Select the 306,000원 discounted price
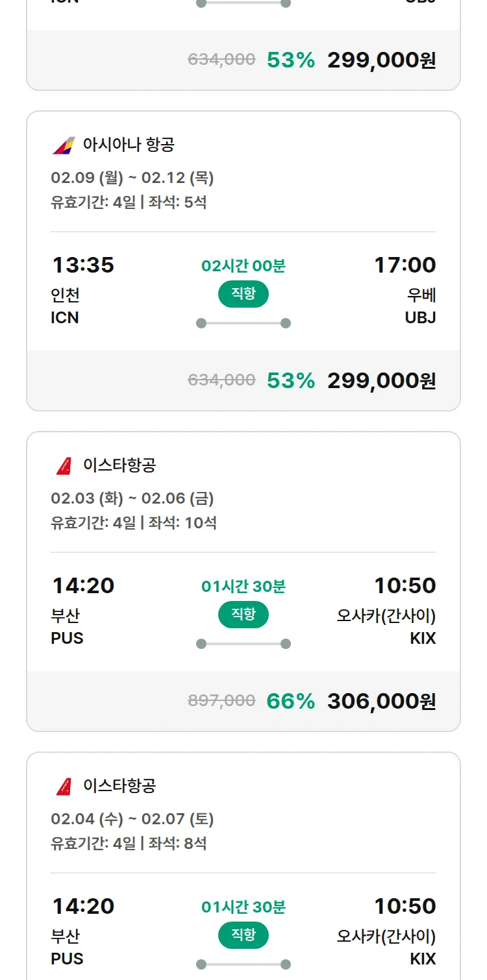Screen dimensions: 487x980 (381, 701)
